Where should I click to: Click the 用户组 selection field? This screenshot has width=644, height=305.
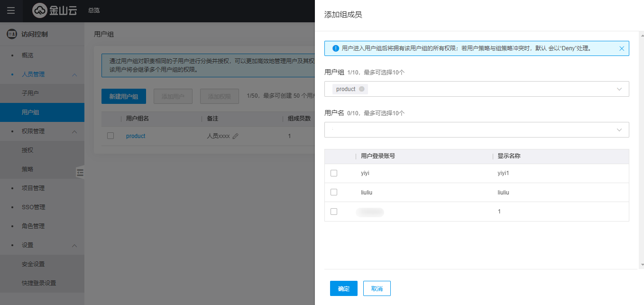click(x=477, y=89)
